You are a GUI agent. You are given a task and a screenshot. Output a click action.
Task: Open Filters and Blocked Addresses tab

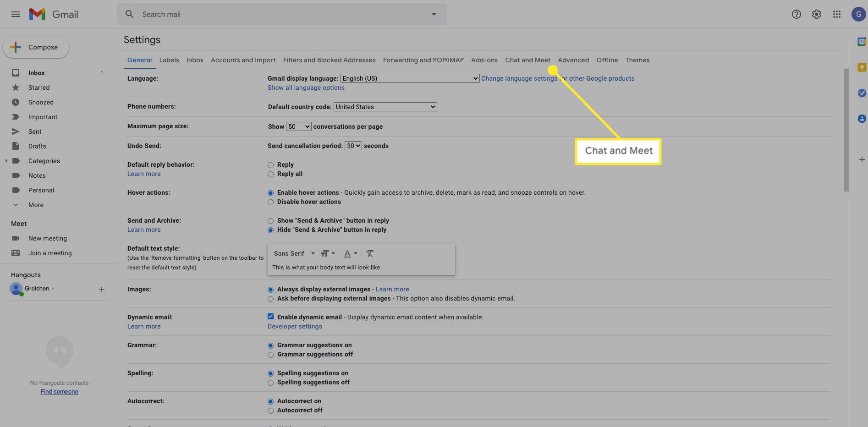tap(329, 60)
